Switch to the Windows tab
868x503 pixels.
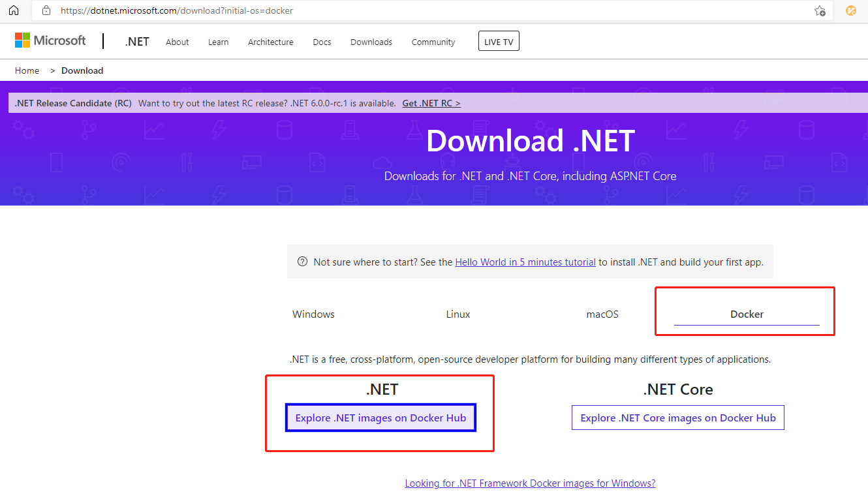pos(313,314)
